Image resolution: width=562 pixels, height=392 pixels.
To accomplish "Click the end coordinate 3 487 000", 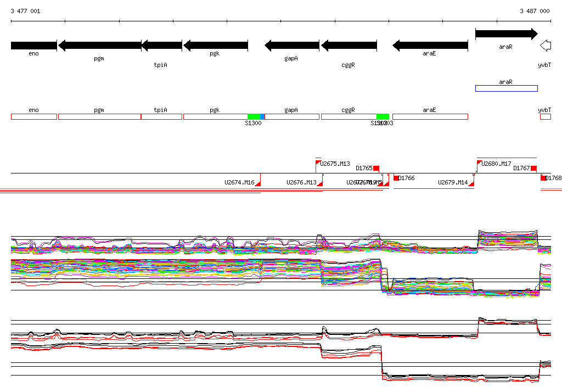I will [535, 11].
